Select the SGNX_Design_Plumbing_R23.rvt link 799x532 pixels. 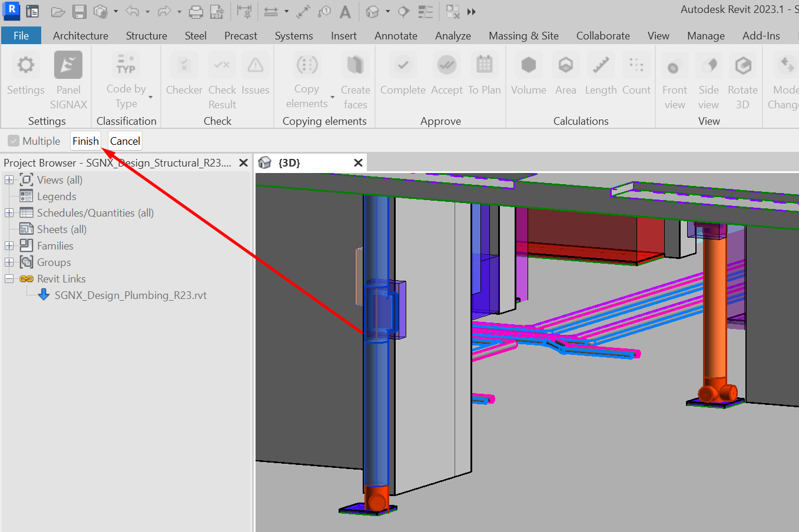point(131,295)
